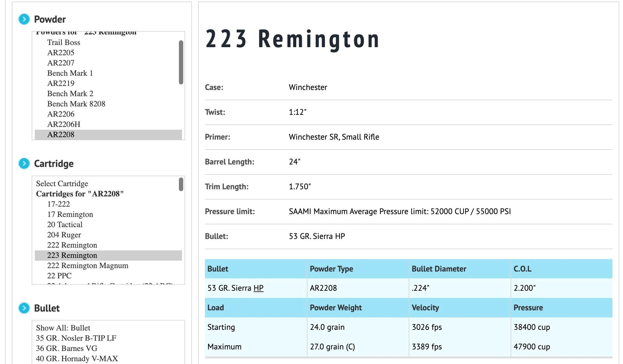Click the SAAMI pressure limit text

400,211
